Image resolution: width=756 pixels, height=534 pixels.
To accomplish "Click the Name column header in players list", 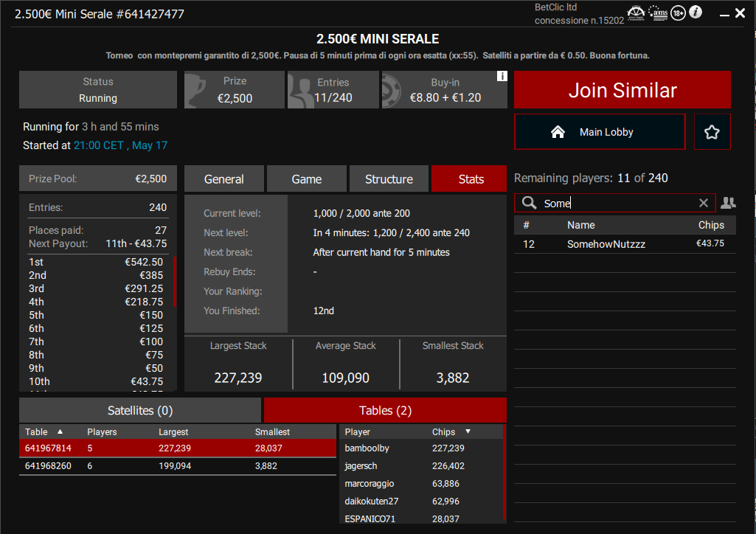I will [580, 225].
